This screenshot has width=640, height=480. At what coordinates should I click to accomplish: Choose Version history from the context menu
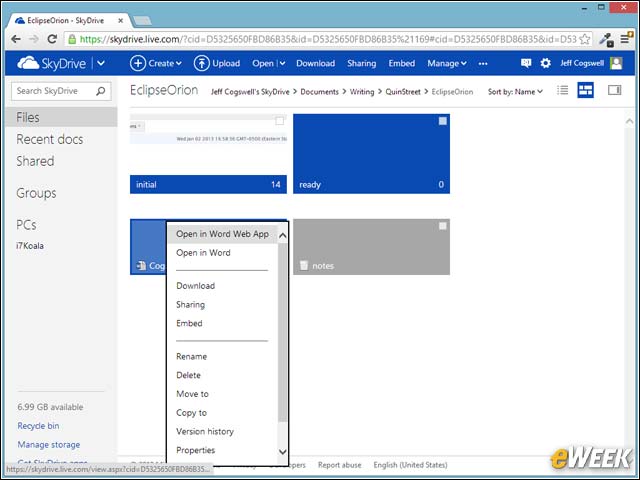point(205,431)
